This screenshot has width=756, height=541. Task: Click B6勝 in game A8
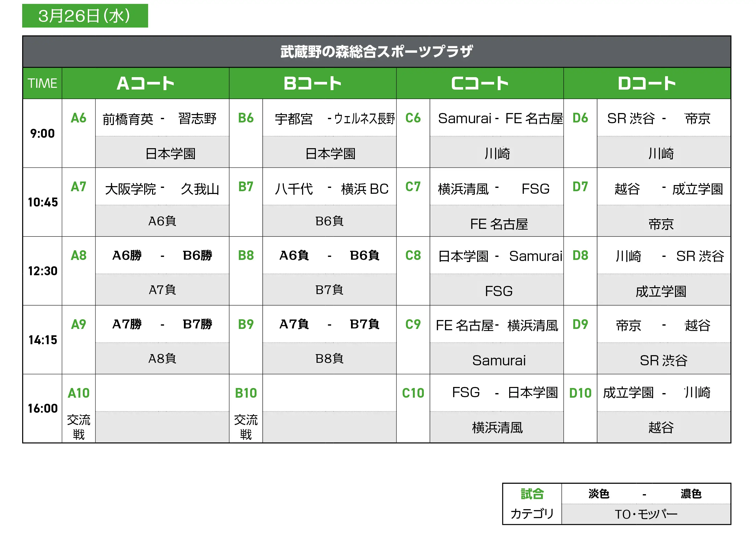pos(197,256)
